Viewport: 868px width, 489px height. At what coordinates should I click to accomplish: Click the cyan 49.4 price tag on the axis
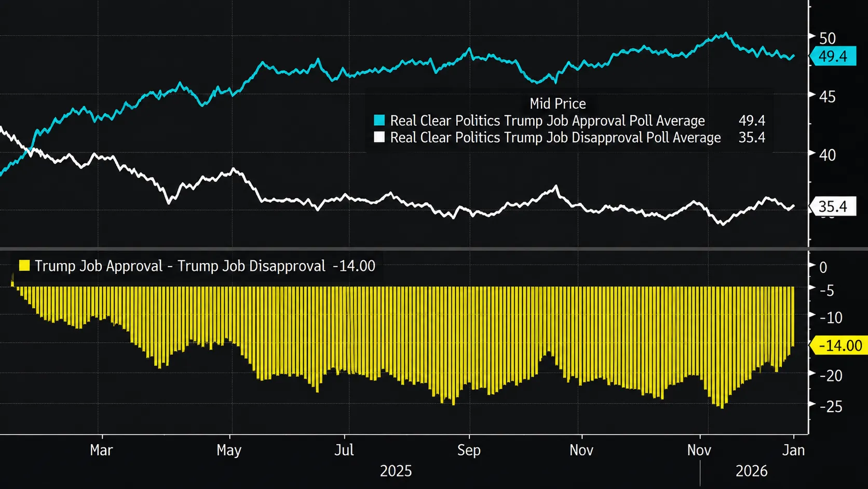833,56
